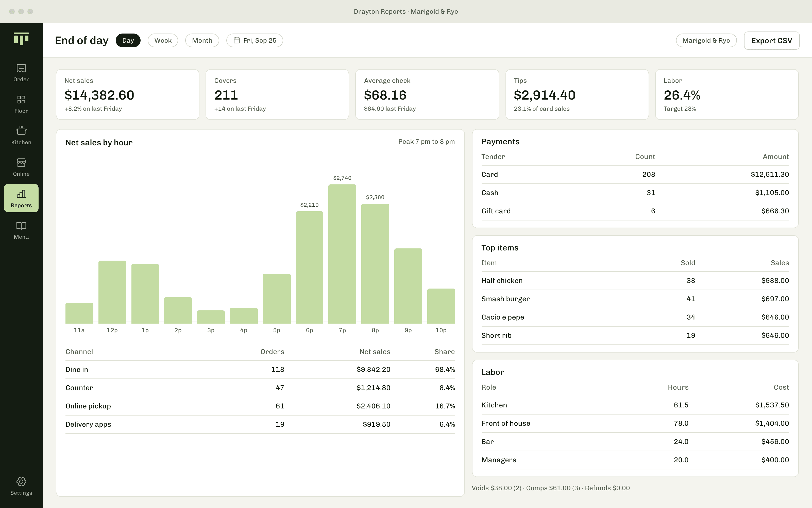Click the Short rib item row
Image resolution: width=812 pixels, height=508 pixels.
pyautogui.click(x=635, y=335)
